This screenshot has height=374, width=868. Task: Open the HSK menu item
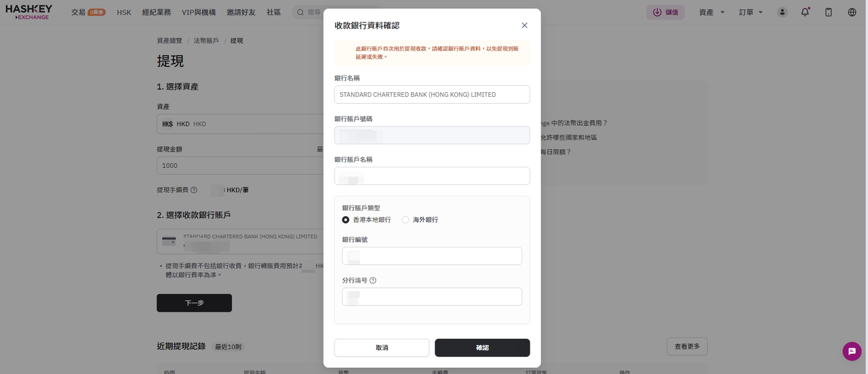(124, 12)
